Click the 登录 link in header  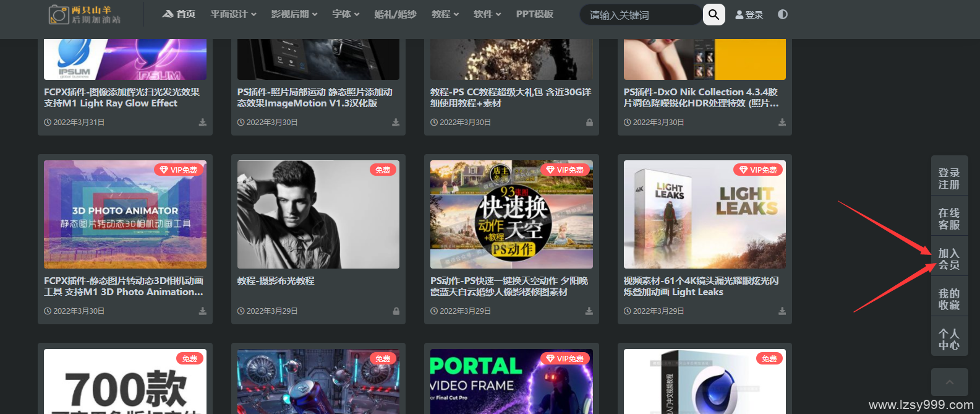click(x=749, y=15)
